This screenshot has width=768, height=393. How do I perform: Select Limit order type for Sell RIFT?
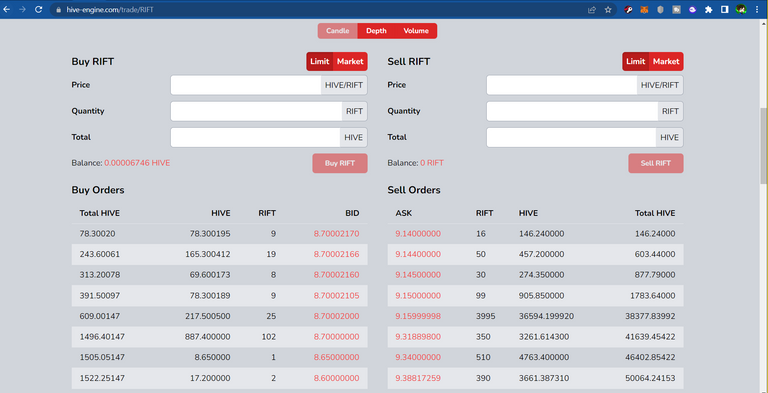click(x=635, y=62)
